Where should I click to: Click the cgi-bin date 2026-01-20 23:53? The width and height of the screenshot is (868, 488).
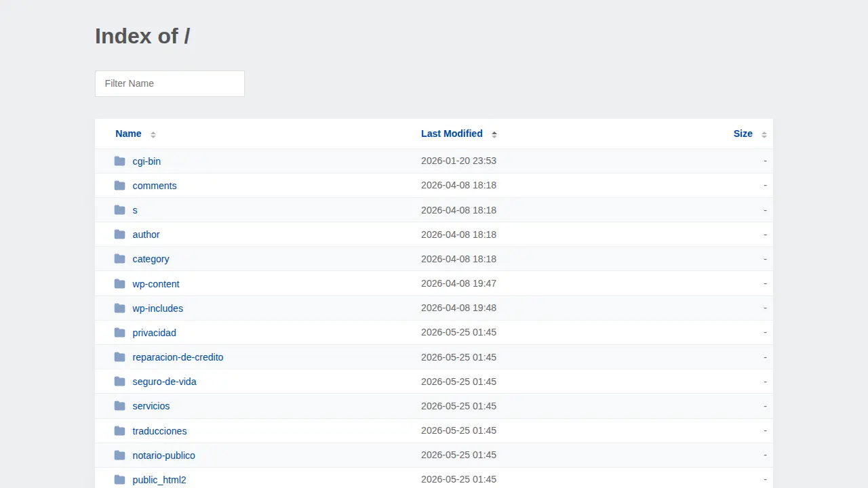tap(458, 161)
